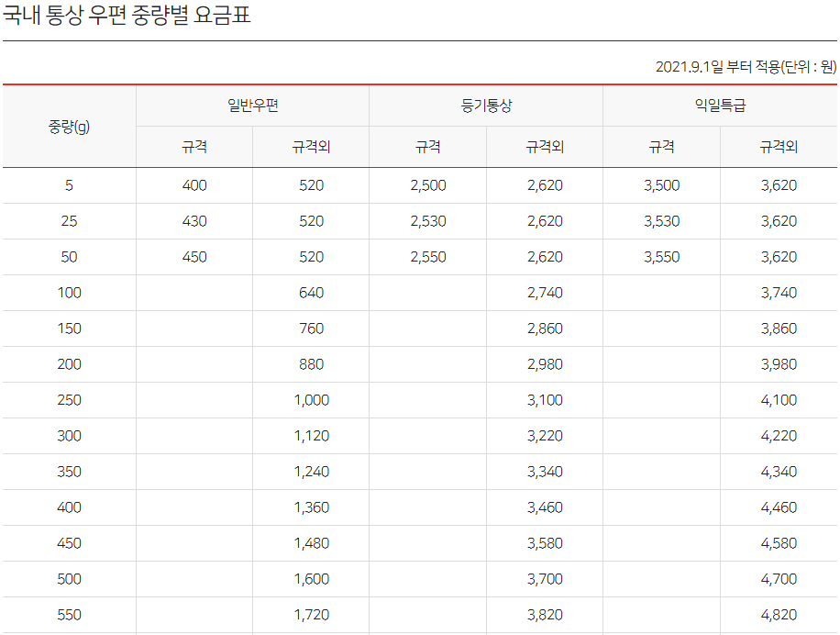Select the weight cell '350'

69,472
